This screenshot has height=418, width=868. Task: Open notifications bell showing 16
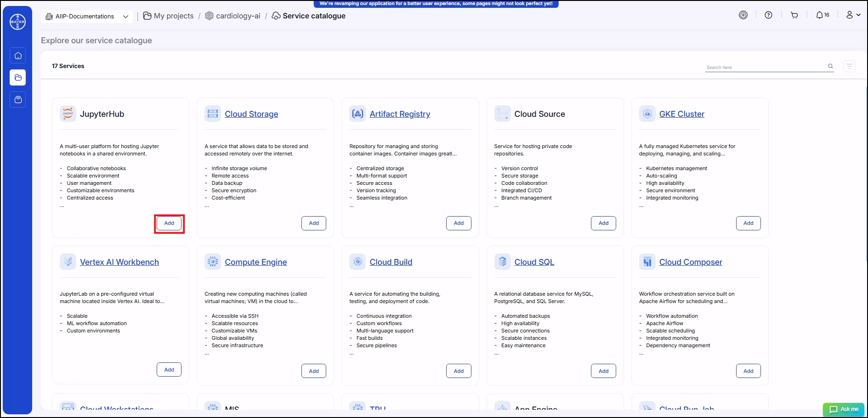coord(823,15)
